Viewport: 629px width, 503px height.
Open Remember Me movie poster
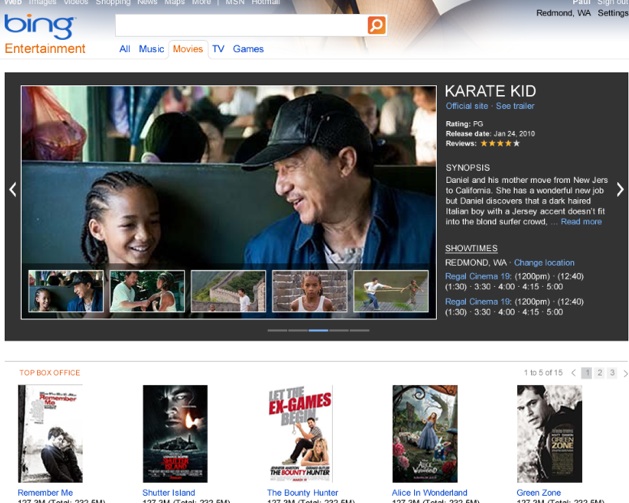pyautogui.click(x=50, y=434)
